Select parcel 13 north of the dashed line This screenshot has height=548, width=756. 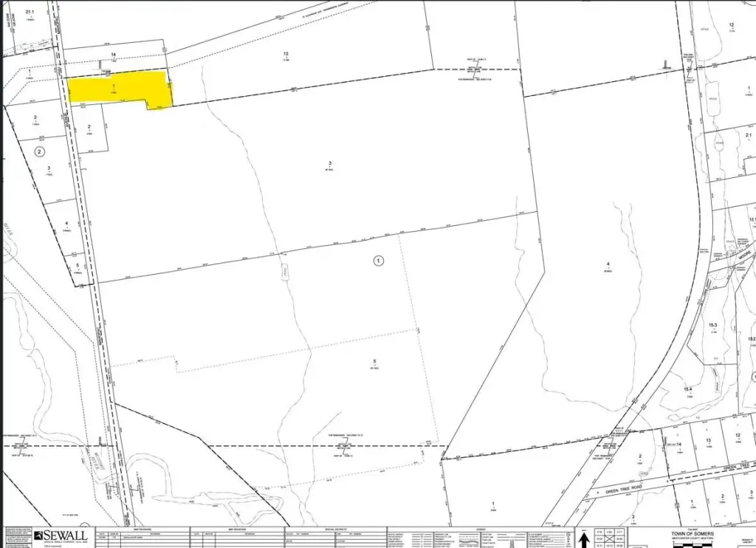285,54
